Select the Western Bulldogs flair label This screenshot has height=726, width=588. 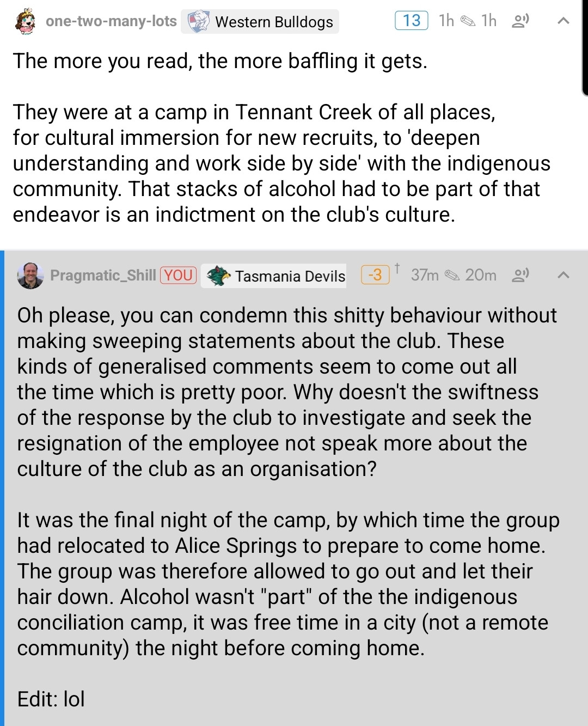click(274, 22)
